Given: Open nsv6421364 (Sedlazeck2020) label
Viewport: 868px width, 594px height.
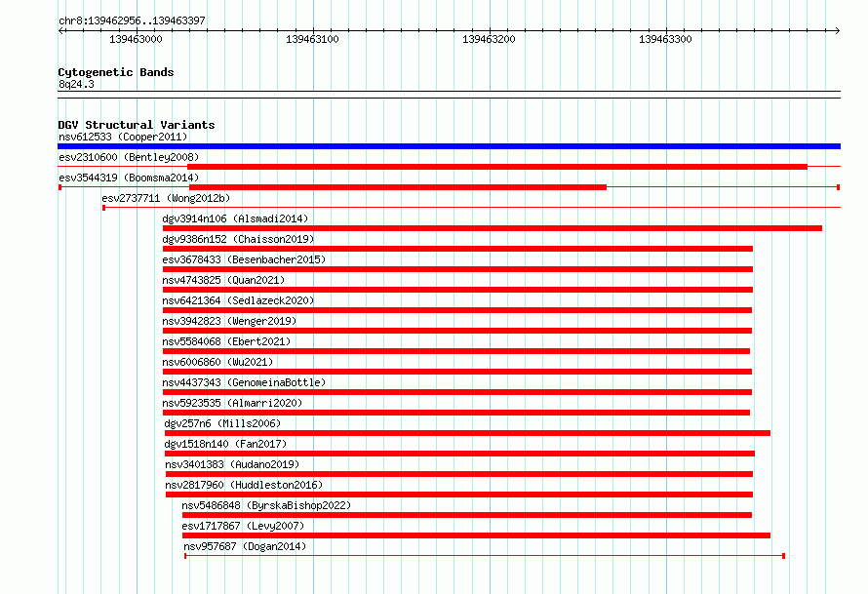Looking at the screenshot, I should click(238, 300).
